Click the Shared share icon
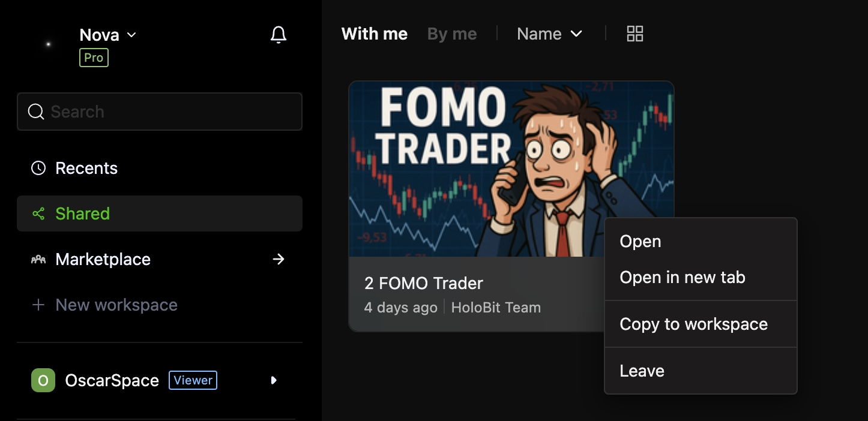This screenshot has height=421, width=868. click(x=38, y=213)
